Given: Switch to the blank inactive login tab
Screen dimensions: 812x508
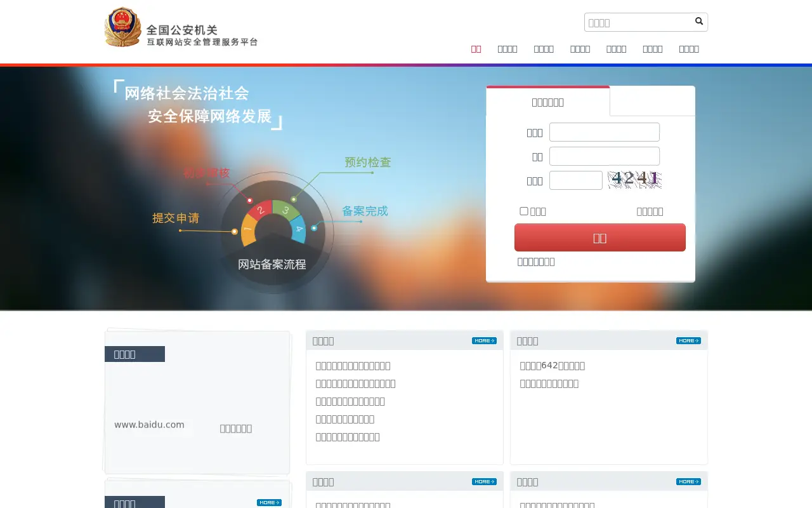Looking at the screenshot, I should tap(652, 102).
